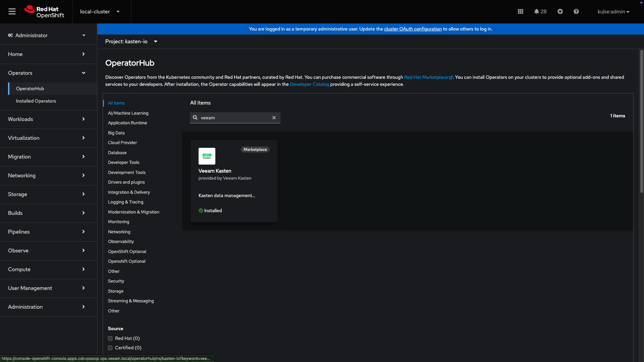Enable the Red Hat source checkbox
Image resolution: width=644 pixels, height=362 pixels.
tap(110, 338)
